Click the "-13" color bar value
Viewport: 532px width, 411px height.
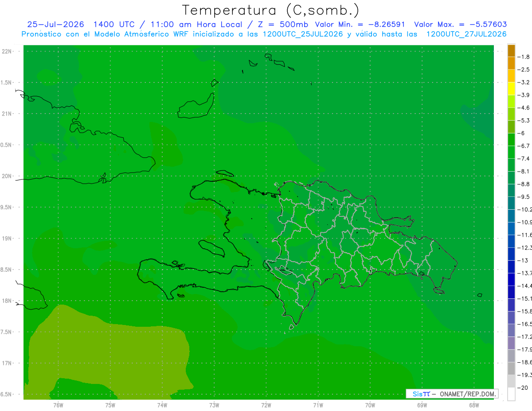(x=523, y=260)
